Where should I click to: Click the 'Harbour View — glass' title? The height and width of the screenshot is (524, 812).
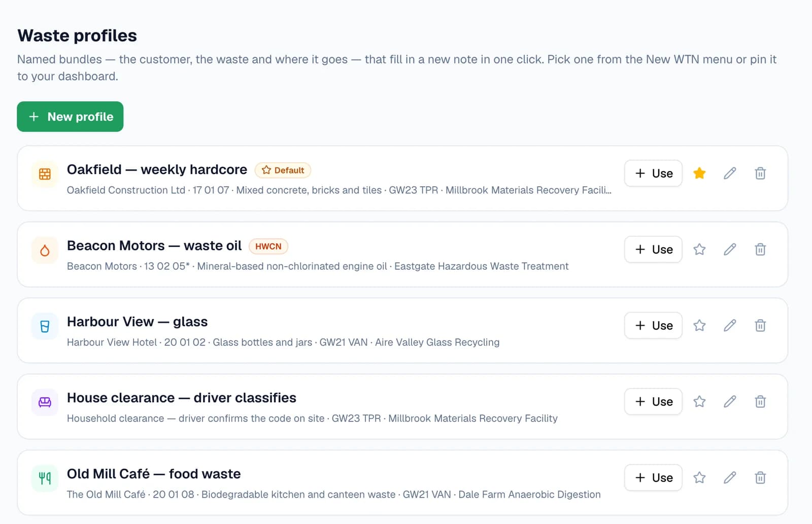click(x=137, y=322)
